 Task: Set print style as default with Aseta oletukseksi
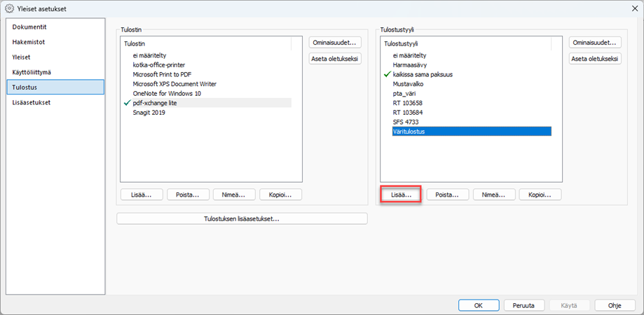[x=595, y=59]
